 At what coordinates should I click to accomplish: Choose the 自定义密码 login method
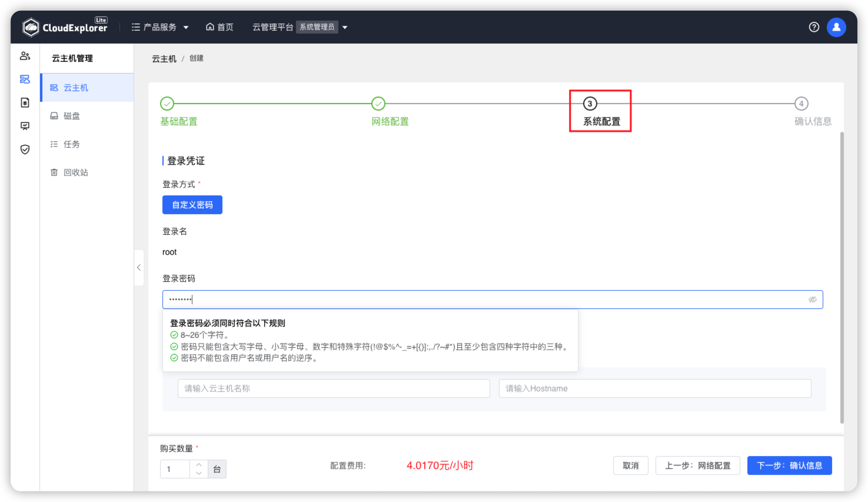[x=192, y=205]
